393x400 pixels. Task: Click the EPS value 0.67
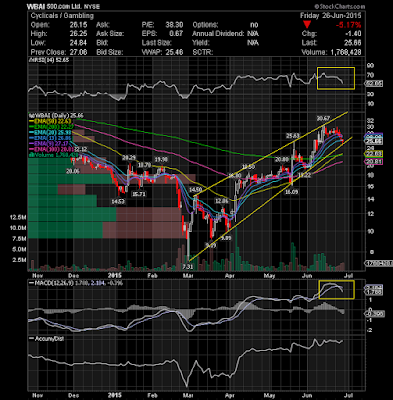(176, 34)
